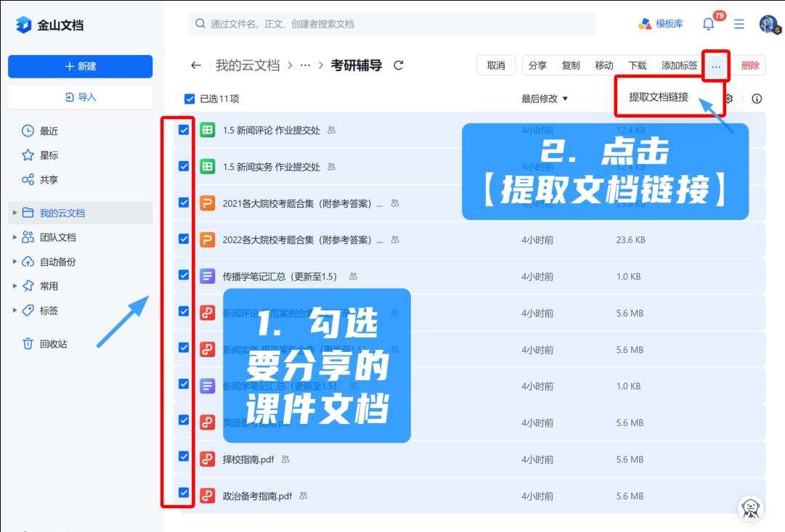Viewport: 785px width, 532px height.
Task: Uncheck 择校指南.pdf checkbox
Action: pyautogui.click(x=184, y=457)
